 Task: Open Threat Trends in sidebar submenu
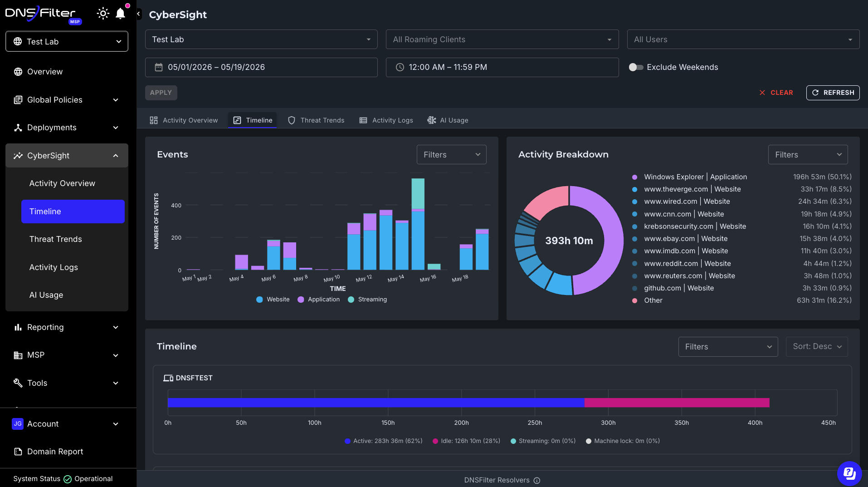click(73, 239)
